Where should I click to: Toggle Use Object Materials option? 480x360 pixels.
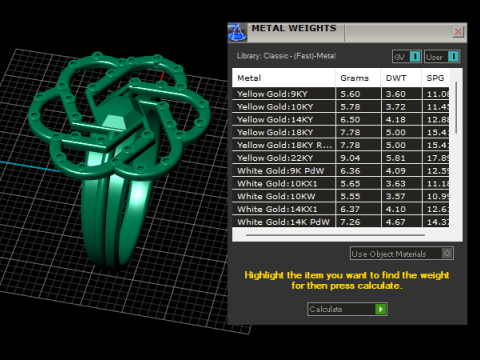coord(402,254)
